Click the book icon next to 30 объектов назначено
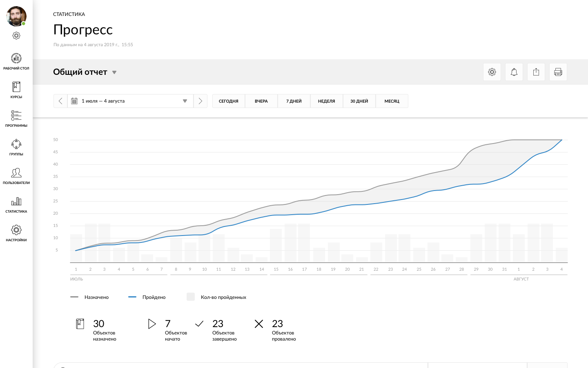This screenshot has height=368, width=588. point(80,324)
